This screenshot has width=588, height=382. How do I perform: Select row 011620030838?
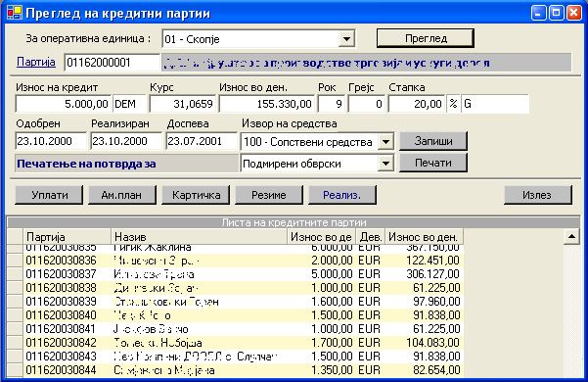tap(236, 288)
